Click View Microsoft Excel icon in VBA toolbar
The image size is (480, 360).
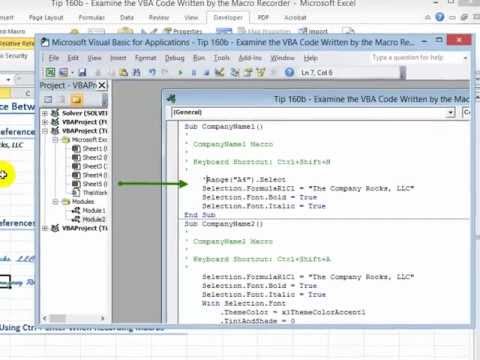coord(50,72)
